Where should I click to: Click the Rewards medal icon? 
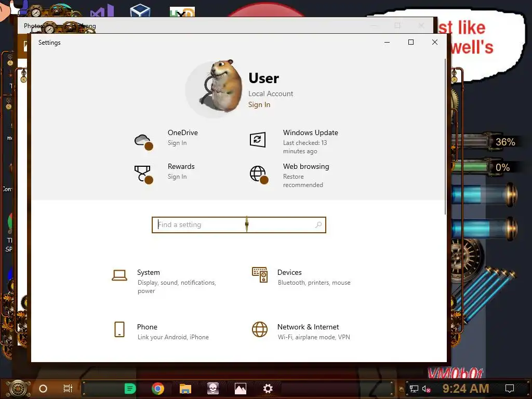point(143,175)
